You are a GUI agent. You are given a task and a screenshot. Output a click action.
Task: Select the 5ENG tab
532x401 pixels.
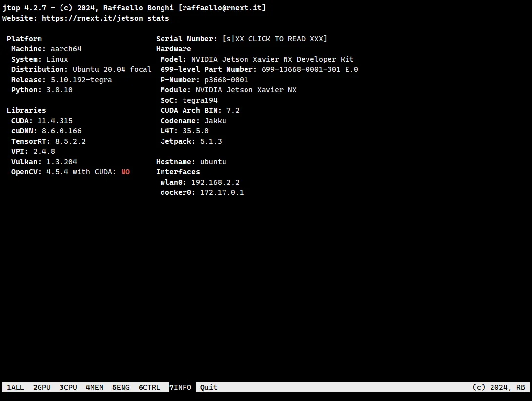click(x=121, y=387)
